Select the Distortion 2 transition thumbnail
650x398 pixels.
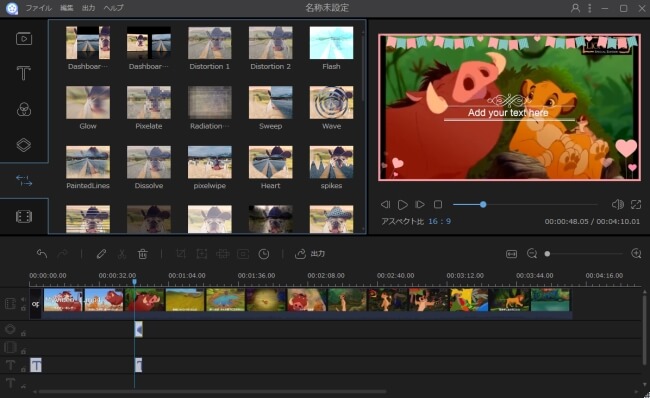pos(270,43)
